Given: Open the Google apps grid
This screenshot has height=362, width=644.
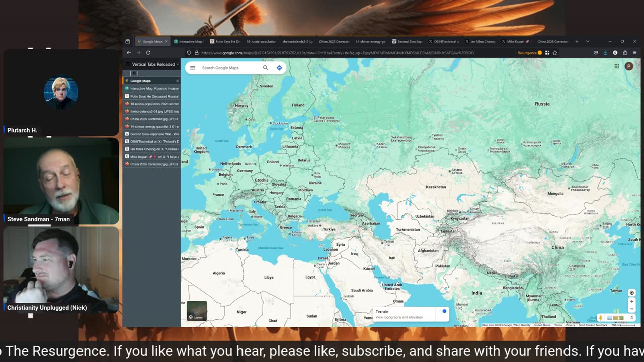Looking at the screenshot, I should pos(616,66).
